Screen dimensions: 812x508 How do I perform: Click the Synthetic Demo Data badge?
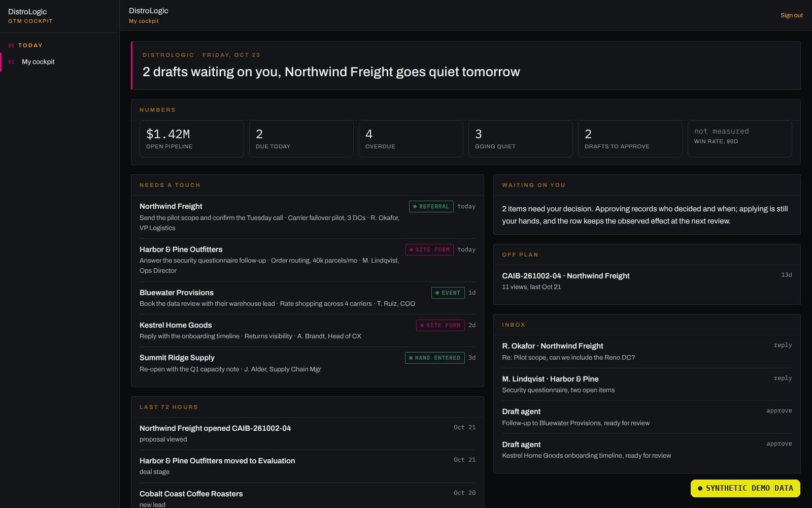pyautogui.click(x=745, y=488)
